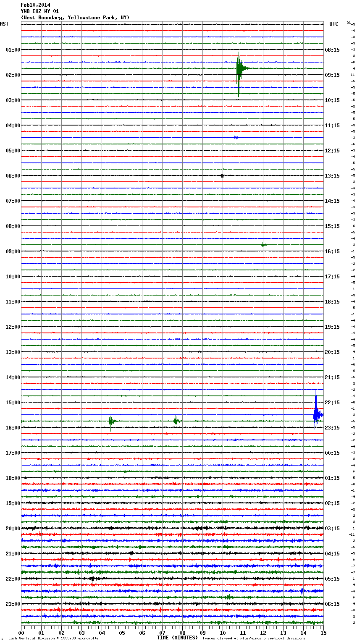Click the Traces clipped footer note

254,638
